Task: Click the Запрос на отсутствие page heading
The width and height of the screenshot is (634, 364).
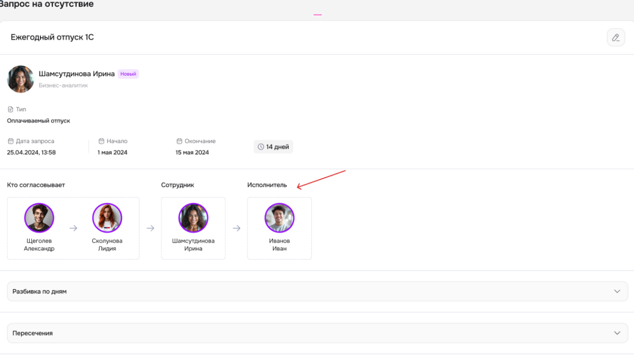Action: click(47, 5)
